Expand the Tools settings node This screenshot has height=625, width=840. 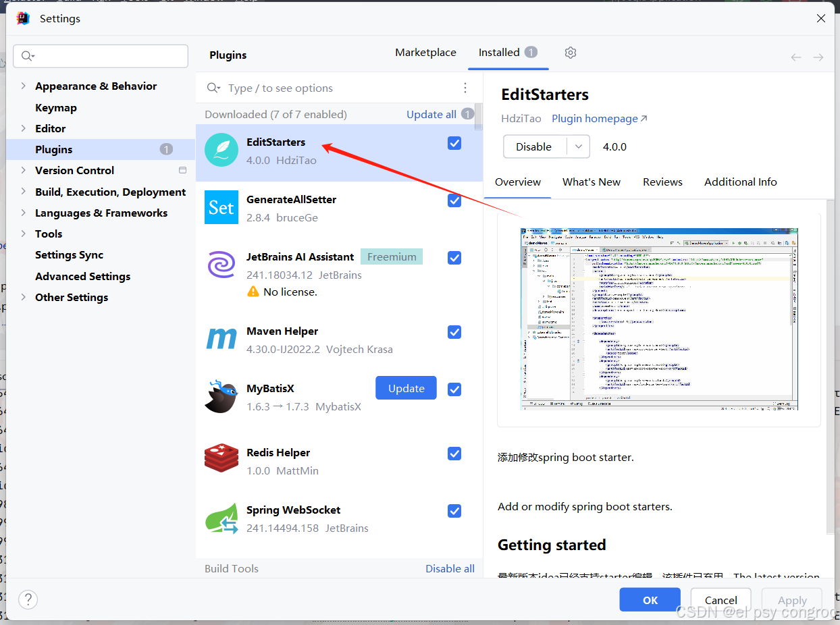click(24, 234)
